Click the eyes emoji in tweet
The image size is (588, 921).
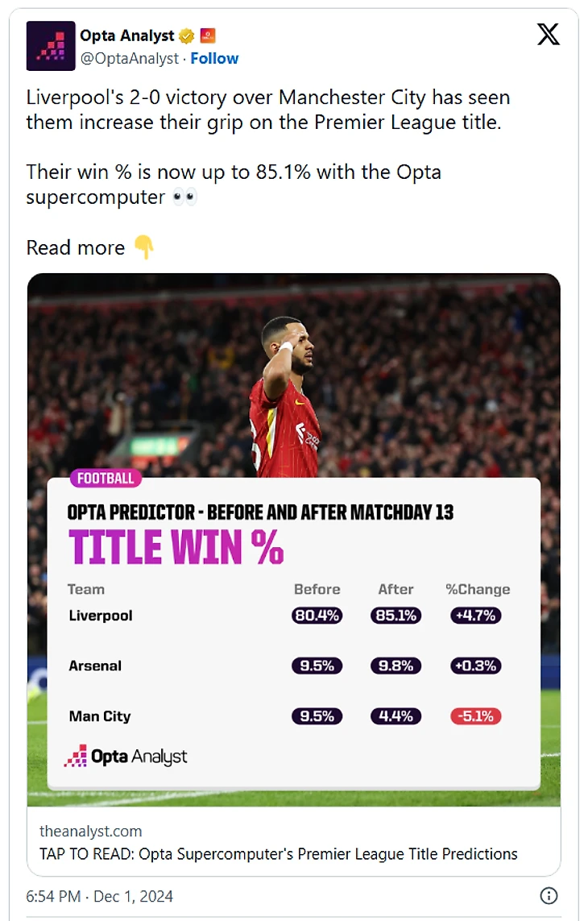[184, 197]
